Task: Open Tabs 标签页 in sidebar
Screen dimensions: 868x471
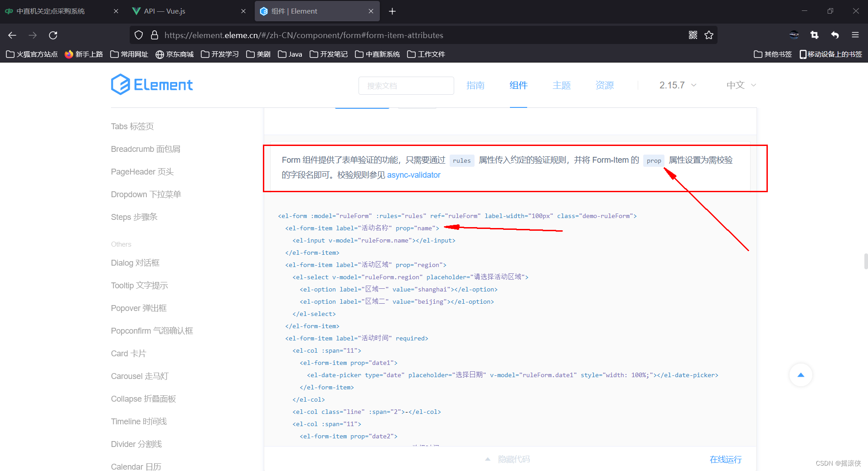Action: [132, 126]
